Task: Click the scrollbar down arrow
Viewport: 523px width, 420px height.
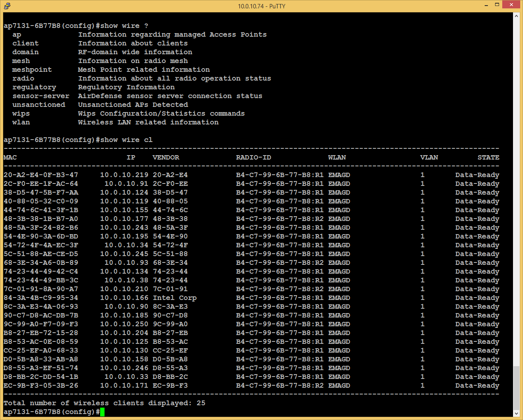Action: coord(516,413)
